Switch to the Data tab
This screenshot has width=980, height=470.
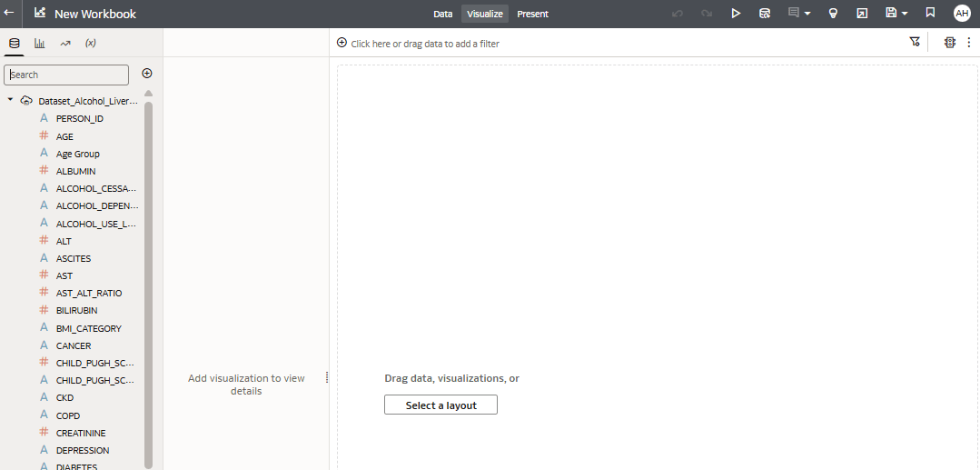point(442,14)
